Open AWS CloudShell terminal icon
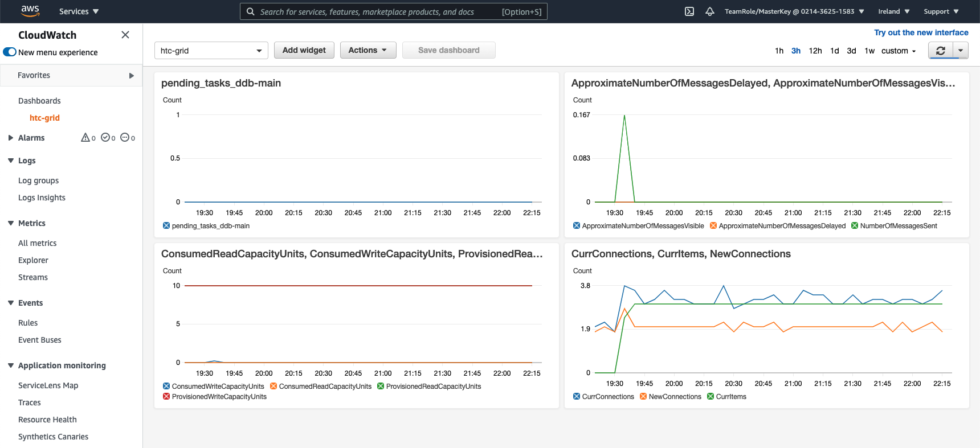Screen dimensions: 980x448 689,11
